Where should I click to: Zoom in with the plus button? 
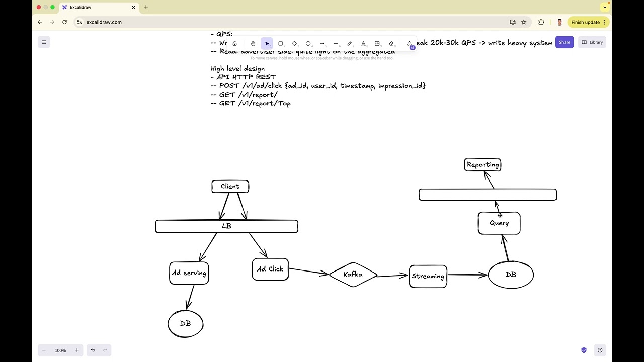[x=77, y=350]
